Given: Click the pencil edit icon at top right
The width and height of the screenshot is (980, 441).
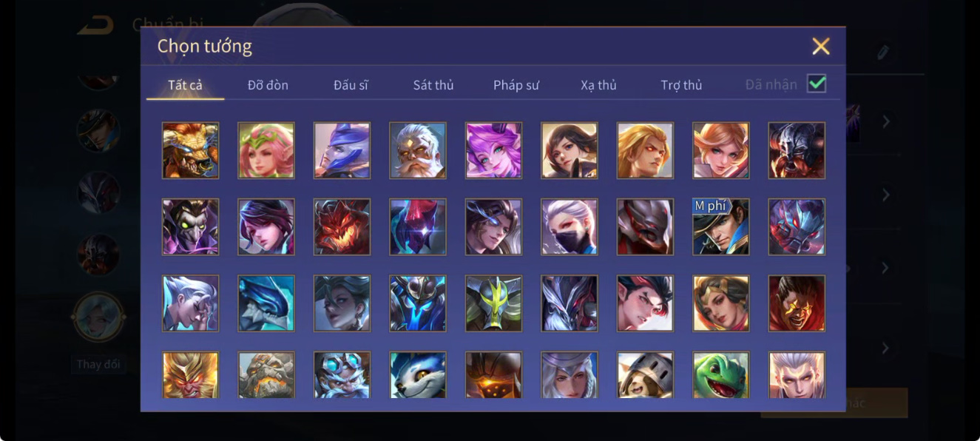Looking at the screenshot, I should [x=883, y=53].
